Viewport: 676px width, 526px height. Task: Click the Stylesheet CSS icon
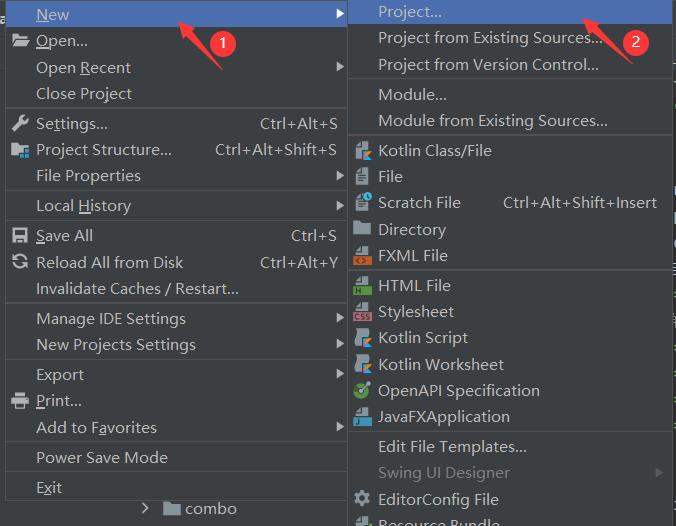(362, 312)
